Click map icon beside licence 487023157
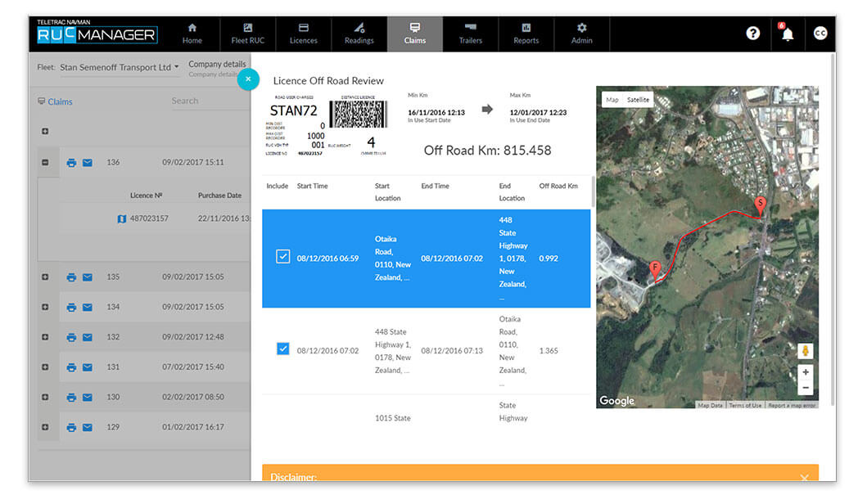The height and width of the screenshot is (504, 867). (x=122, y=218)
